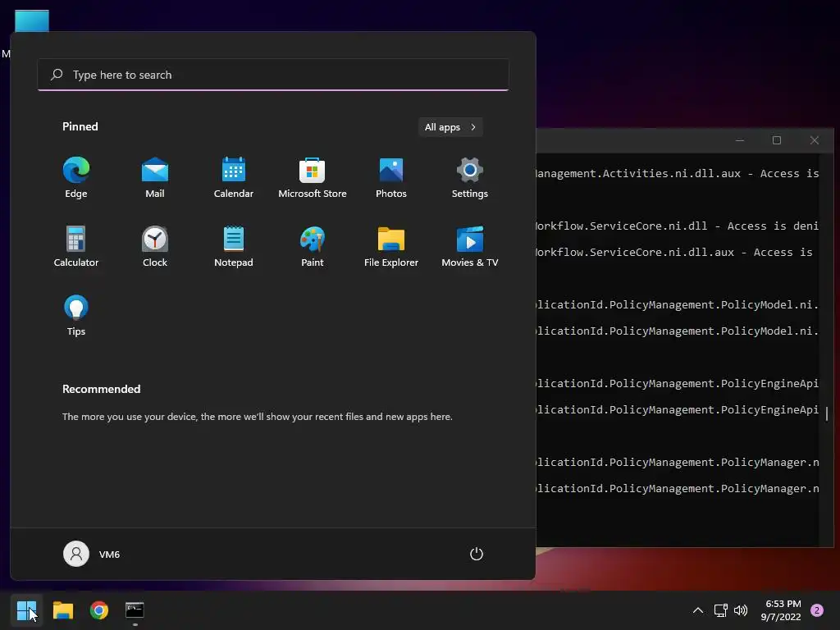The height and width of the screenshot is (630, 840).
Task: Launch Notepad
Action: (234, 246)
